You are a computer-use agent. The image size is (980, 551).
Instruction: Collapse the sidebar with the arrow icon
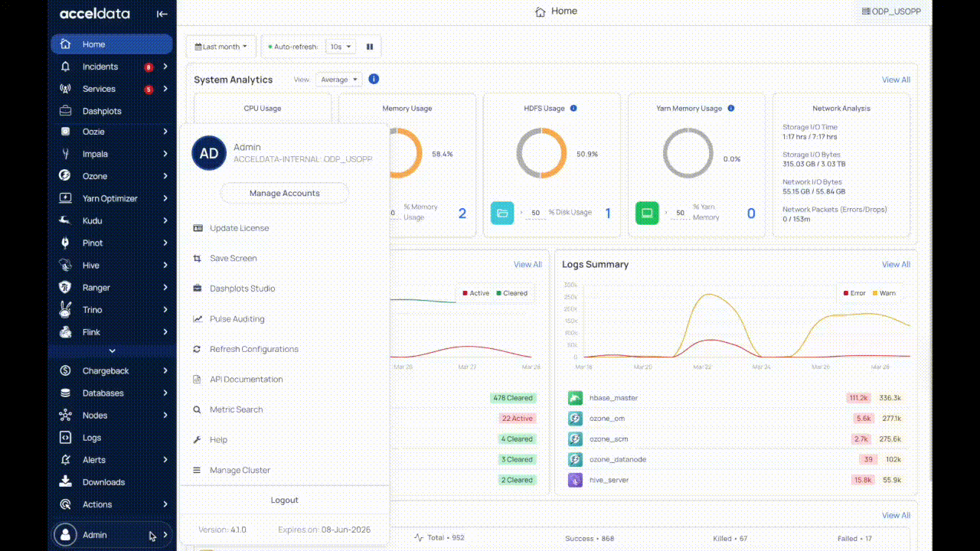pyautogui.click(x=162, y=14)
